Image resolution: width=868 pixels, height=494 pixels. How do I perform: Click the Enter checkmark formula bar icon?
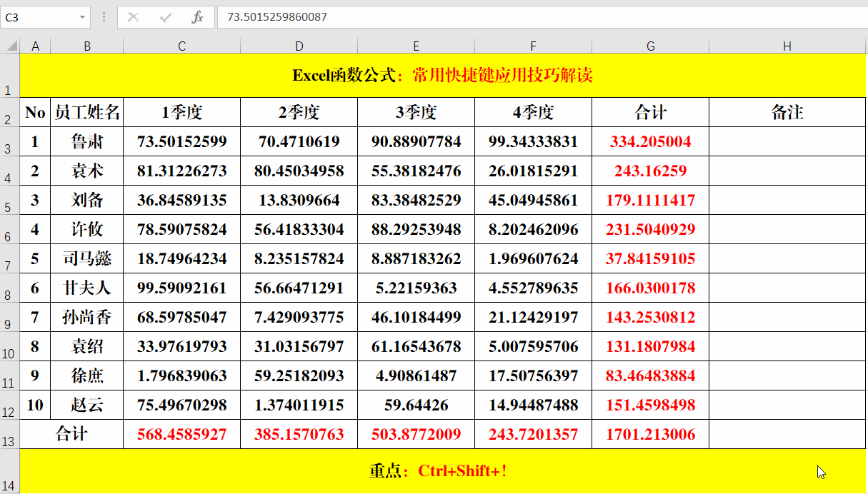click(166, 17)
